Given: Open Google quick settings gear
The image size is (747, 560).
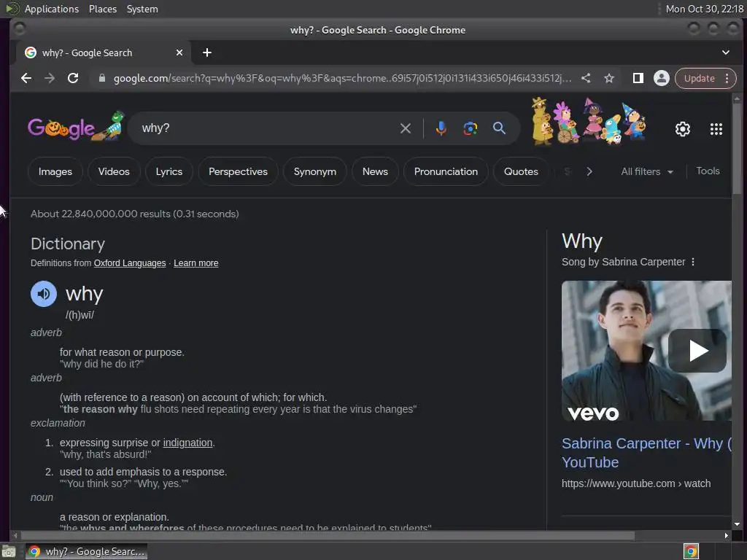Looking at the screenshot, I should (x=683, y=128).
